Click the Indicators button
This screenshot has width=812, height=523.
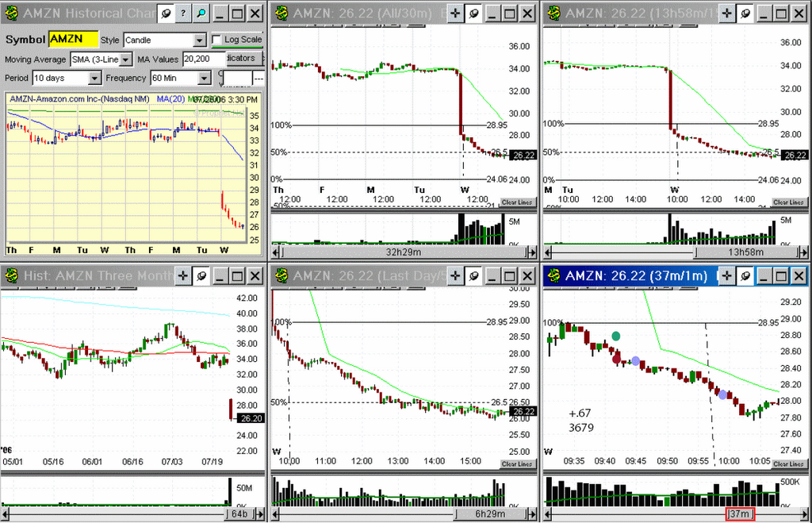(x=243, y=59)
